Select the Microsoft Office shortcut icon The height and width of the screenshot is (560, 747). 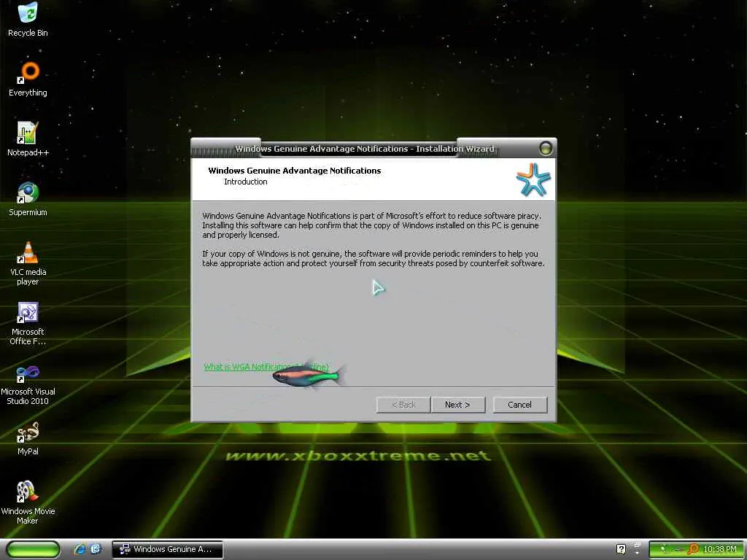coord(28,323)
